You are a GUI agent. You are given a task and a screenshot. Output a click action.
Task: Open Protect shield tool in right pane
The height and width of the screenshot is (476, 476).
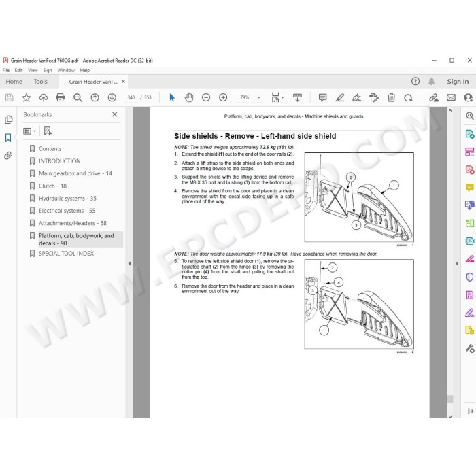pos(469,277)
